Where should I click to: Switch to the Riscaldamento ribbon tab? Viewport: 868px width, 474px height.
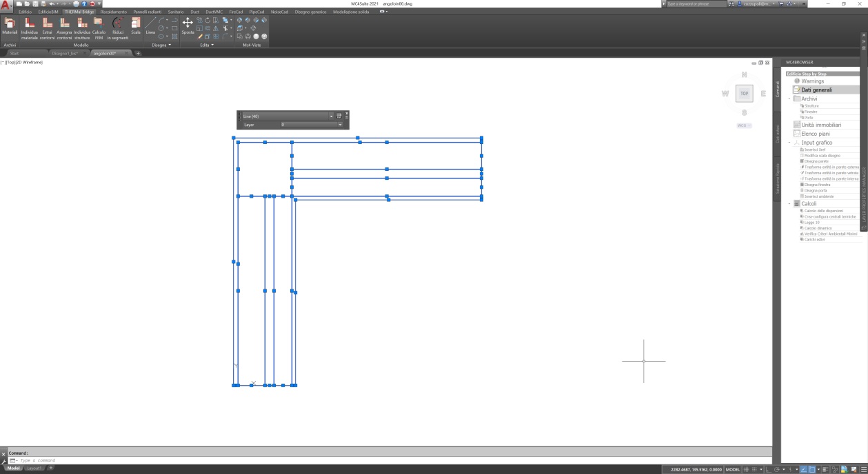114,12
